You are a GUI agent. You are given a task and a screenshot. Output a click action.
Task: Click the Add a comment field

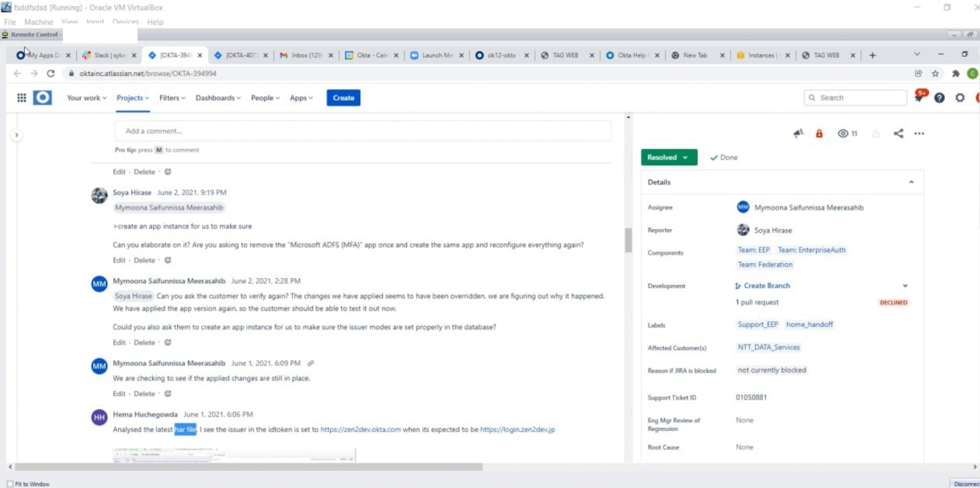(x=363, y=131)
